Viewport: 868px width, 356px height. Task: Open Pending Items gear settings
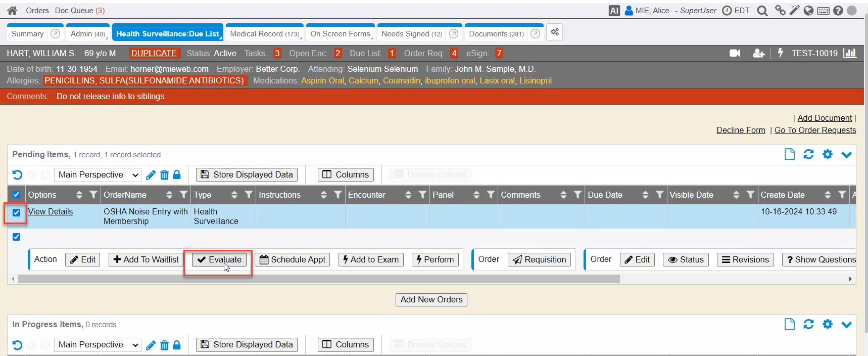point(827,154)
